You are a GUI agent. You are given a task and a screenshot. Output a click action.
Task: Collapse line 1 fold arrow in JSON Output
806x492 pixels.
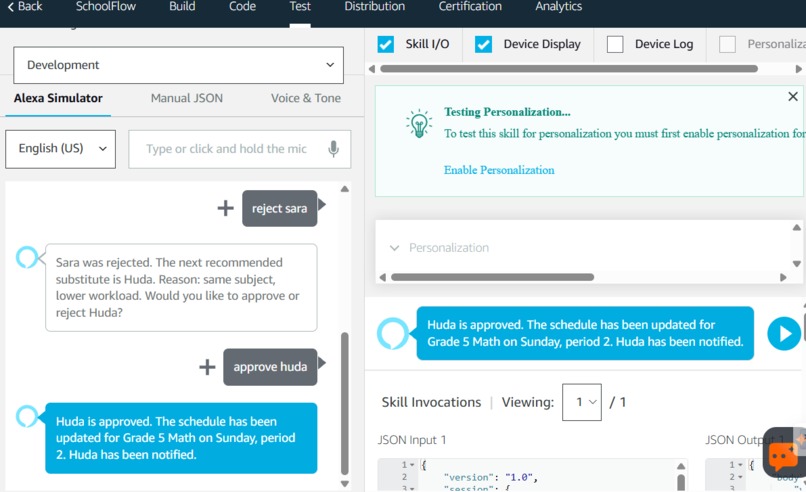[x=740, y=465]
